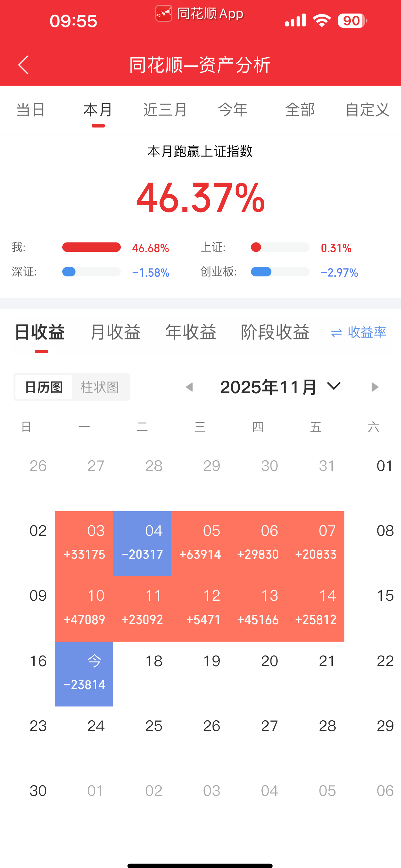This screenshot has width=401, height=868.
Task: Select calendar day 05 with +63914
Action: [x=200, y=543]
